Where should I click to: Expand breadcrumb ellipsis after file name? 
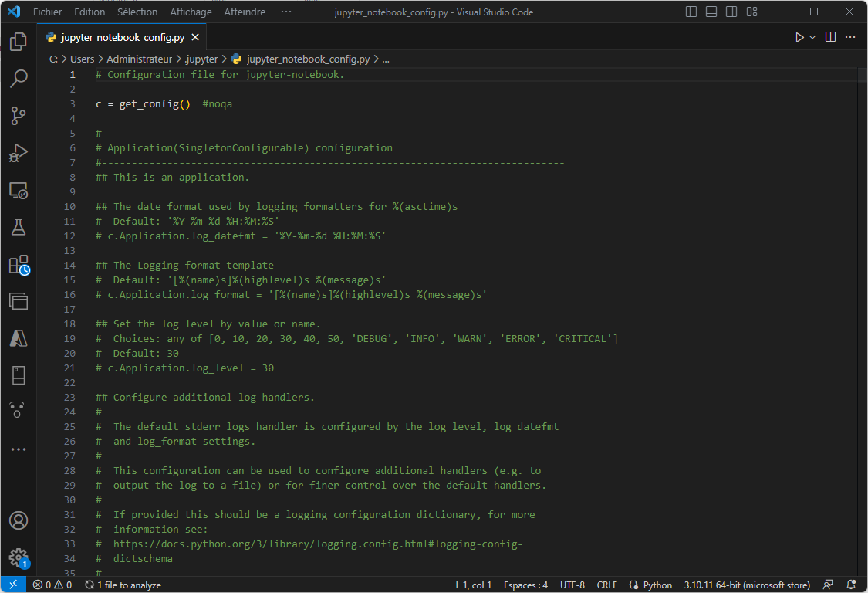pos(386,59)
